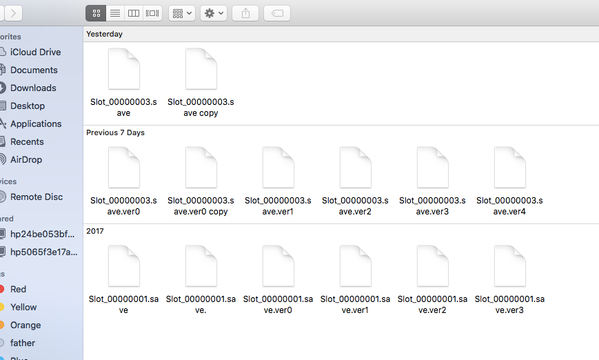This screenshot has width=599, height=360.
Task: Select file icon Slot_00000003.save.ver3
Action: point(432,168)
